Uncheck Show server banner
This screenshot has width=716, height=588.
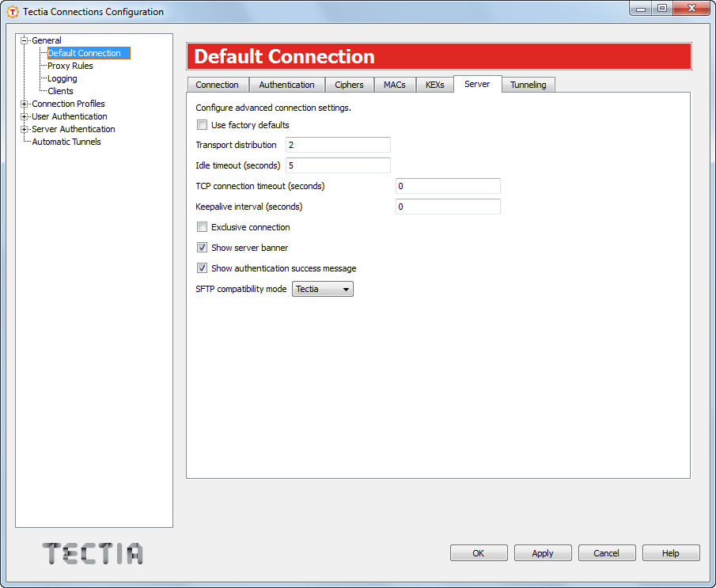pos(202,247)
